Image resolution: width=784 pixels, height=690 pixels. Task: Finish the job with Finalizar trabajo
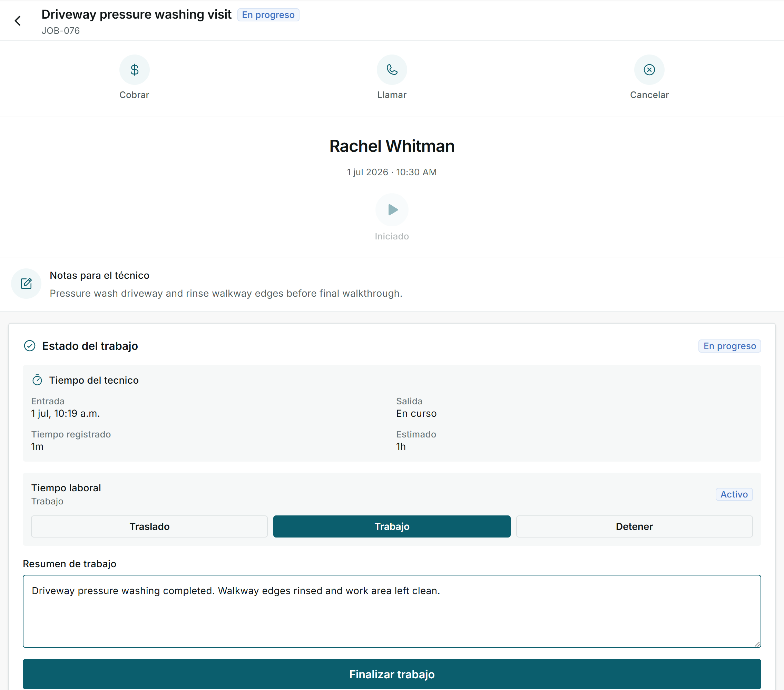(x=392, y=674)
